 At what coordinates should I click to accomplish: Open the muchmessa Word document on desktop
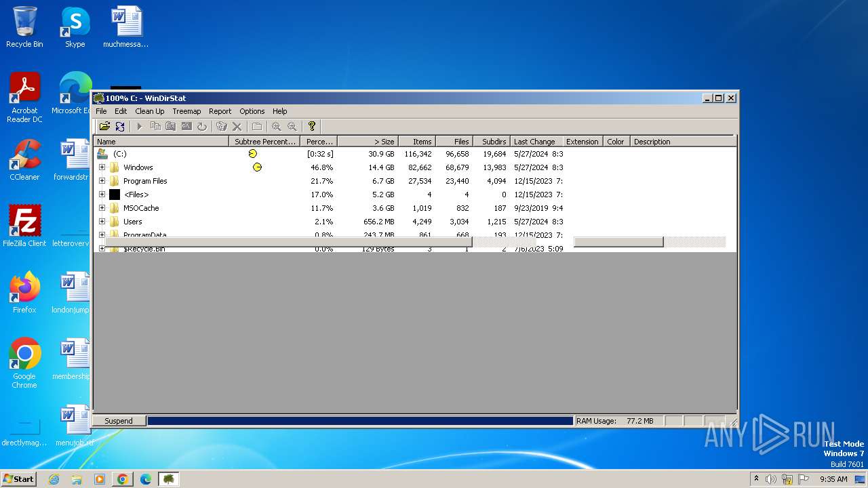pyautogui.click(x=126, y=27)
